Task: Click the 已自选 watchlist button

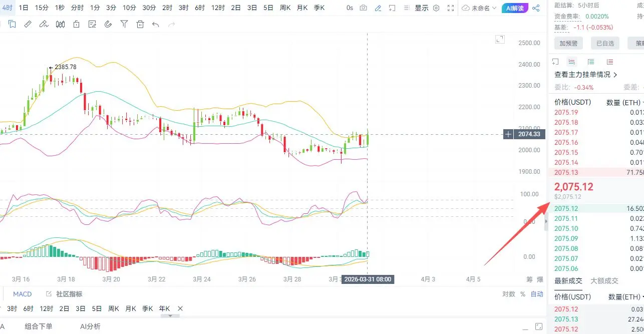Action: click(605, 44)
